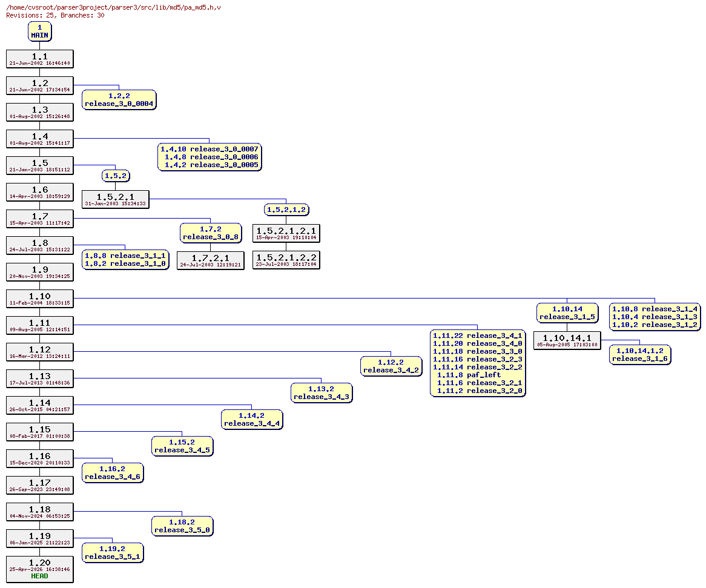This screenshot has width=706, height=588.
Task: Select revision 1.6 from 14-Apr-2003
Action: [x=39, y=192]
